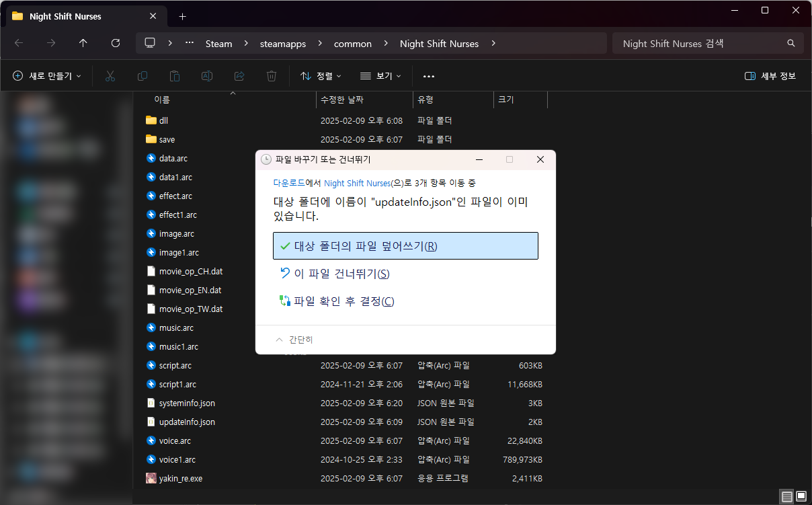Expand chevron after Steam breadcrumb

point(246,43)
